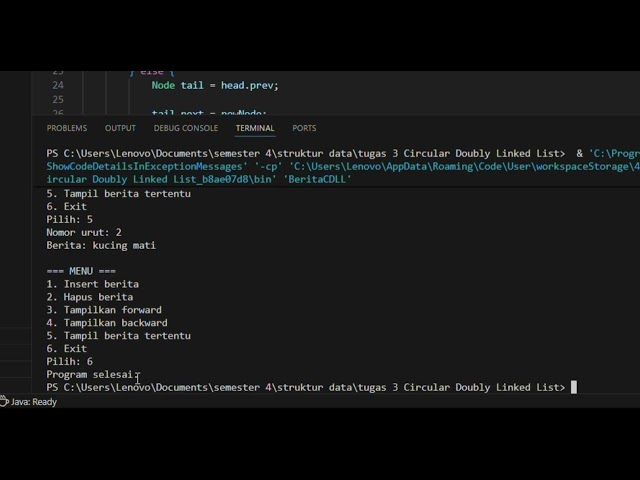Click line number 24 in the gutter
The width and height of the screenshot is (640, 480).
[58, 85]
